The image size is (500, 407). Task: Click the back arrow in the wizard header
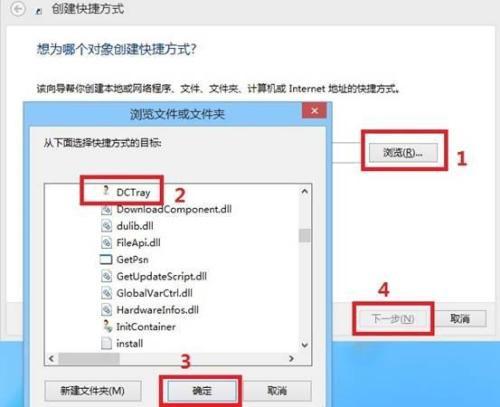pos(17,9)
